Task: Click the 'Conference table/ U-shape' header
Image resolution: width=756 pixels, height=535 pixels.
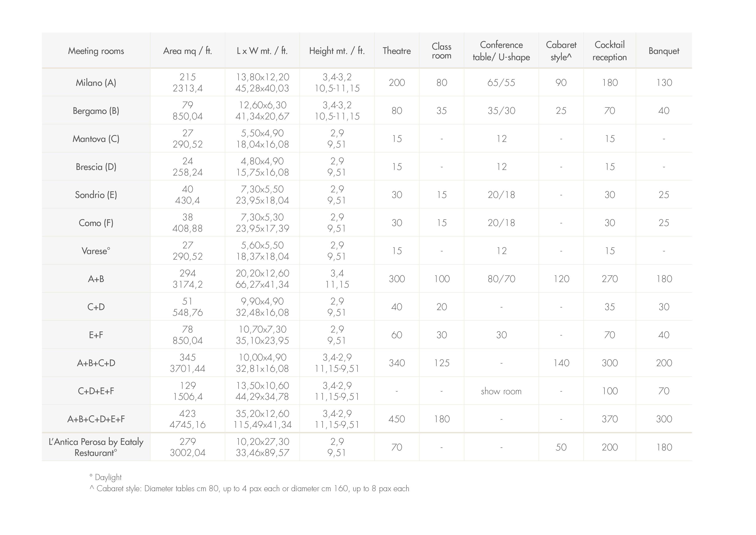Action: pos(501,51)
